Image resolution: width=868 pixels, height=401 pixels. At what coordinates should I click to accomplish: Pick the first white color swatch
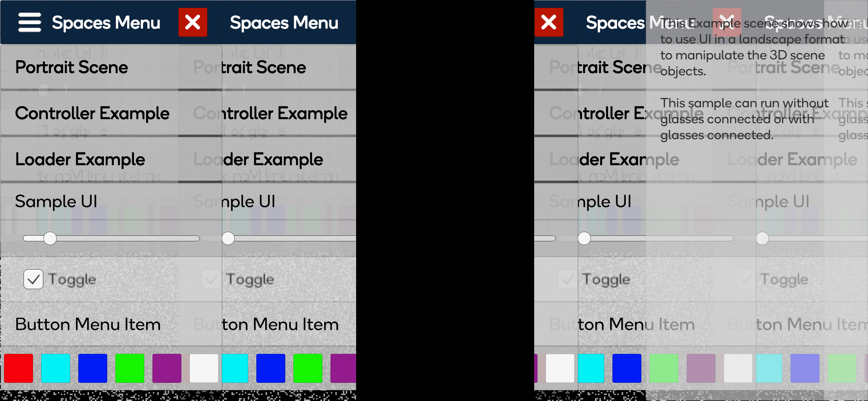point(204,368)
